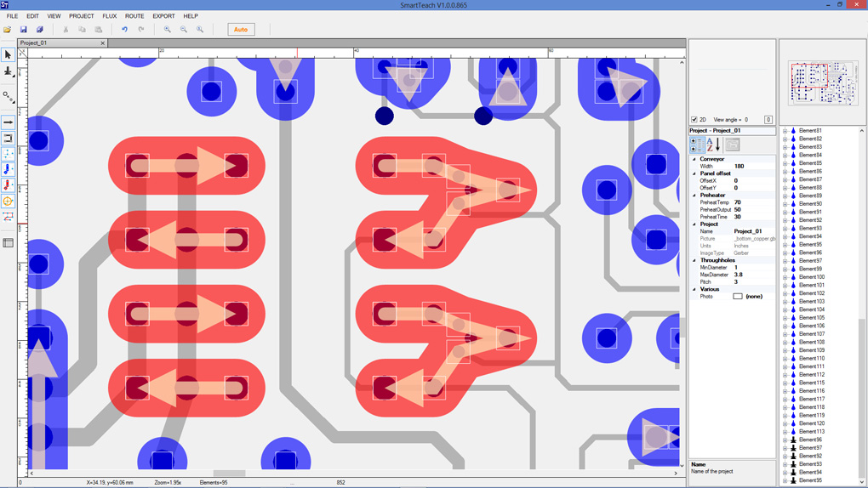Click the zoom in magnifier icon
Screen dimensions: 868x488
[168, 30]
